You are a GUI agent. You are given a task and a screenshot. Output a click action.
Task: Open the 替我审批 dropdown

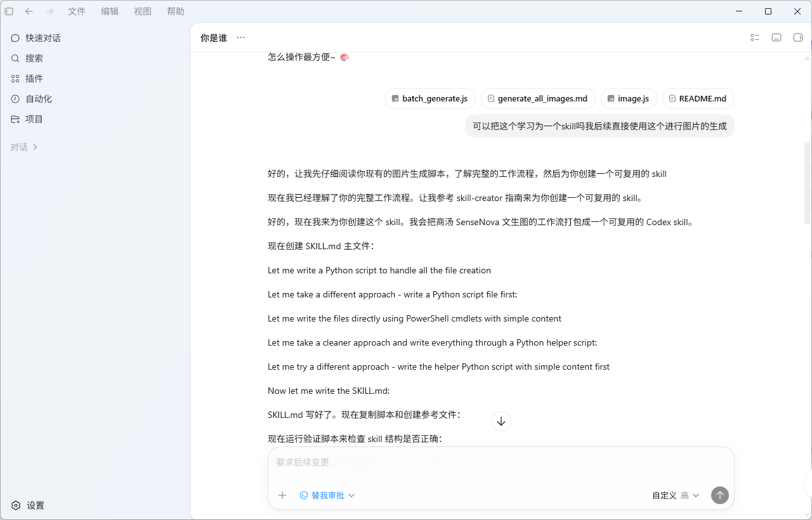point(327,495)
